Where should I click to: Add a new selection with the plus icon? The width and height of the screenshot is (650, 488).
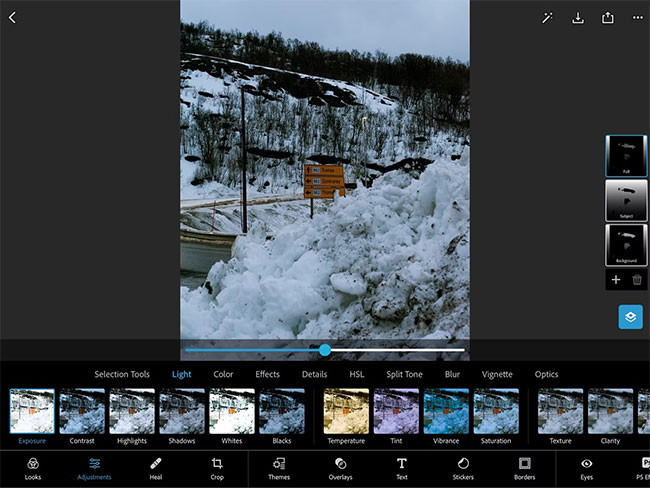[616, 280]
